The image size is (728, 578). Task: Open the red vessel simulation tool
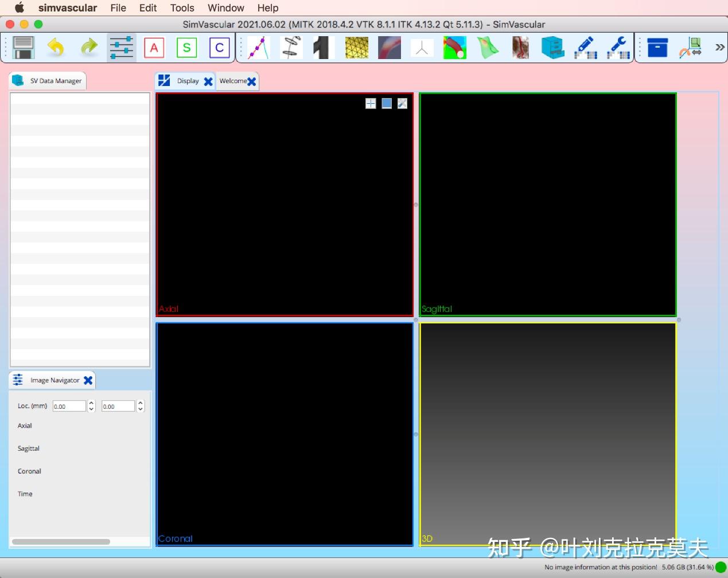pyautogui.click(x=455, y=48)
